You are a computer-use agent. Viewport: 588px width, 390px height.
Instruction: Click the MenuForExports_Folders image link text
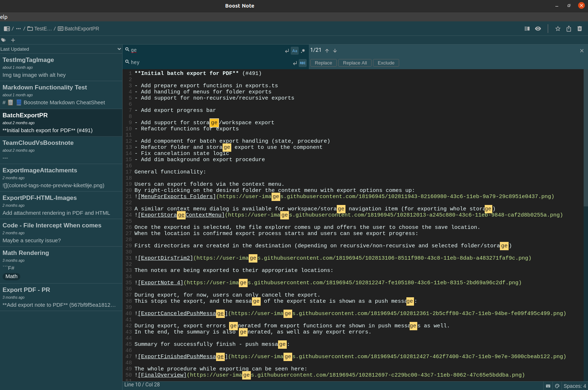pyautogui.click(x=177, y=197)
